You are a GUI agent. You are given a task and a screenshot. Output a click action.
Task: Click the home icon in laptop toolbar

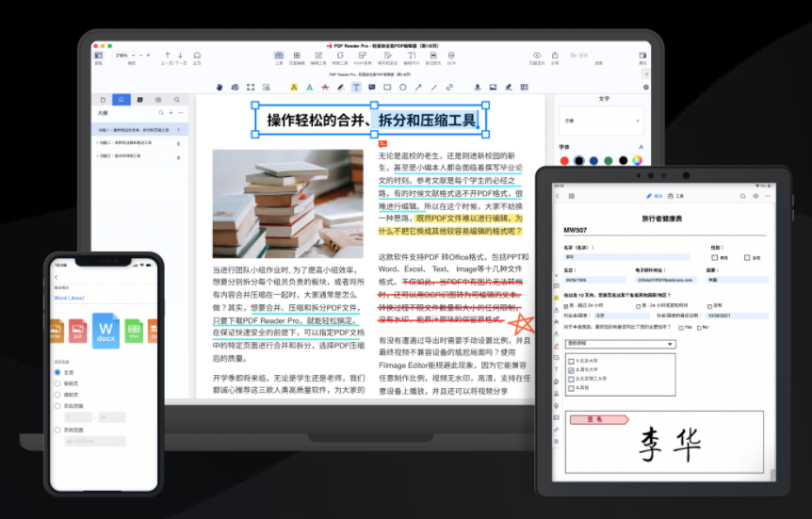tap(197, 55)
